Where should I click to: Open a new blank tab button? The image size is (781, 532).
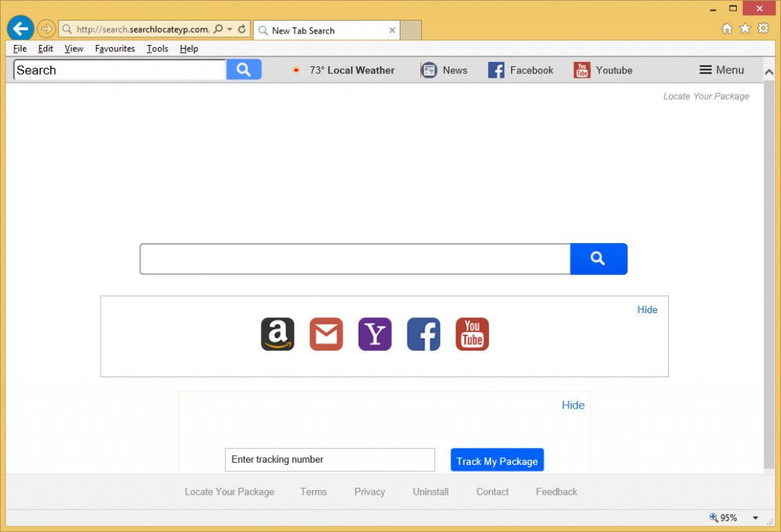pos(411,30)
